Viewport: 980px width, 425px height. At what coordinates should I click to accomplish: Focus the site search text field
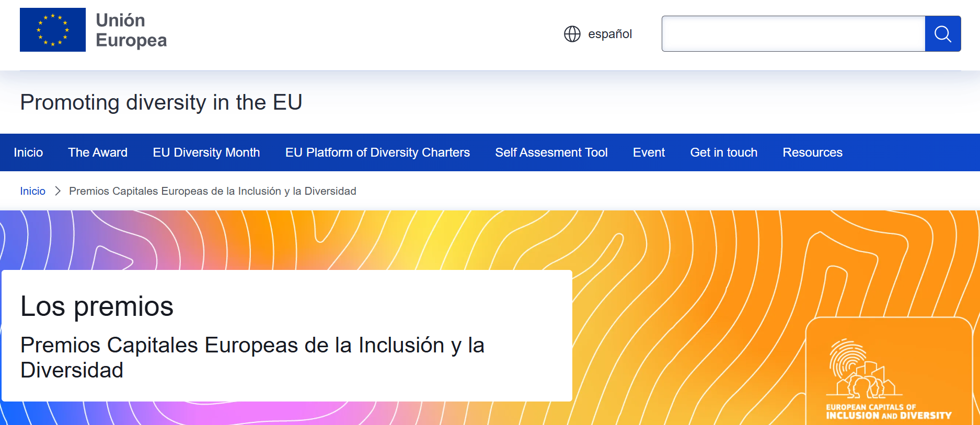793,34
